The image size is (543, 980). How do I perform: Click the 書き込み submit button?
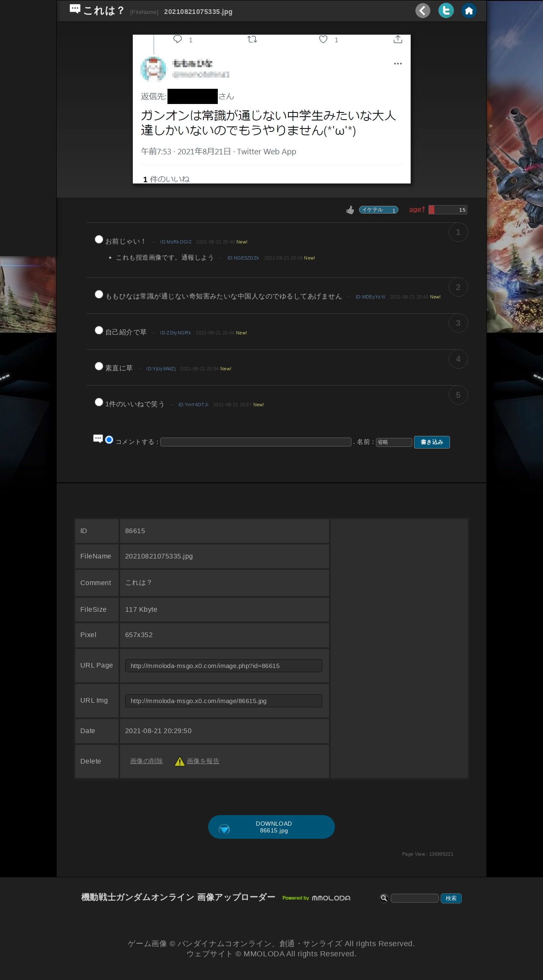coord(432,442)
